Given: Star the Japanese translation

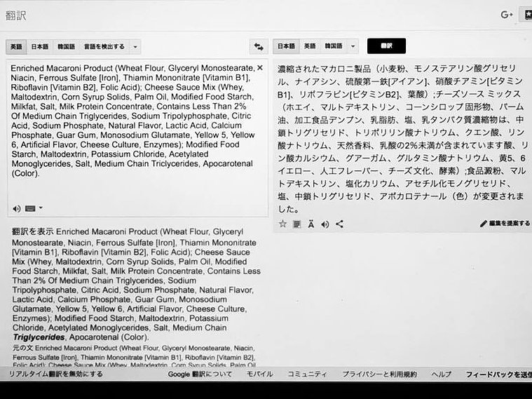Looking at the screenshot, I should click(282, 224).
